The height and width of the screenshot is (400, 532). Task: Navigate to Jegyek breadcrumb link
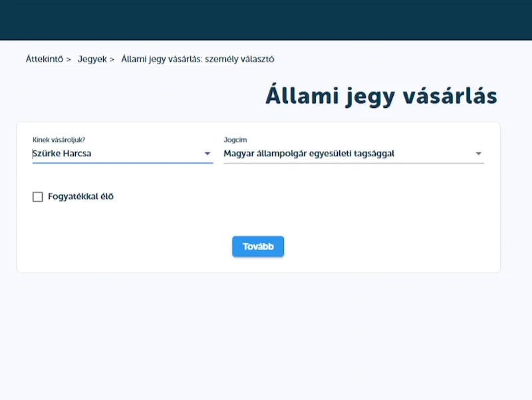[x=92, y=59]
